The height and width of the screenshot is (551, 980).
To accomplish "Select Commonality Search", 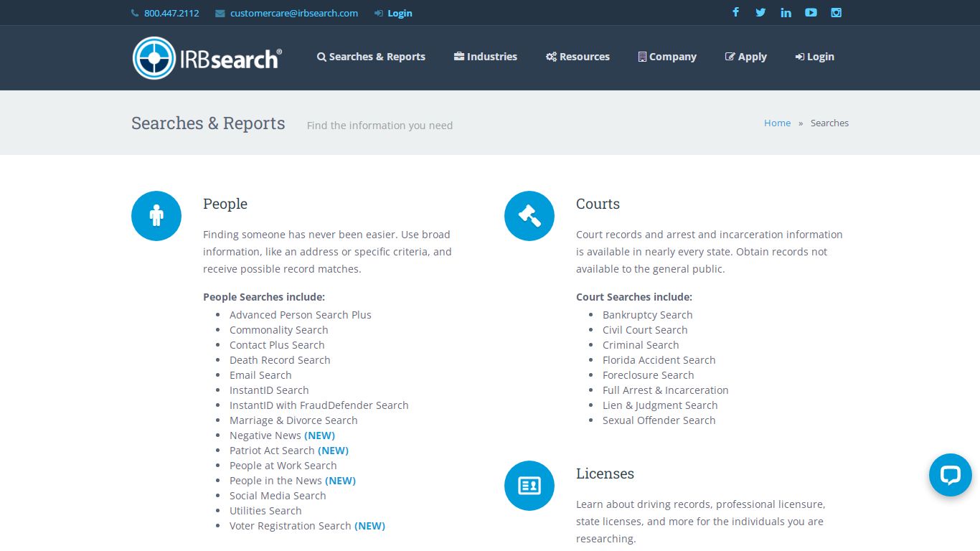I will [279, 330].
